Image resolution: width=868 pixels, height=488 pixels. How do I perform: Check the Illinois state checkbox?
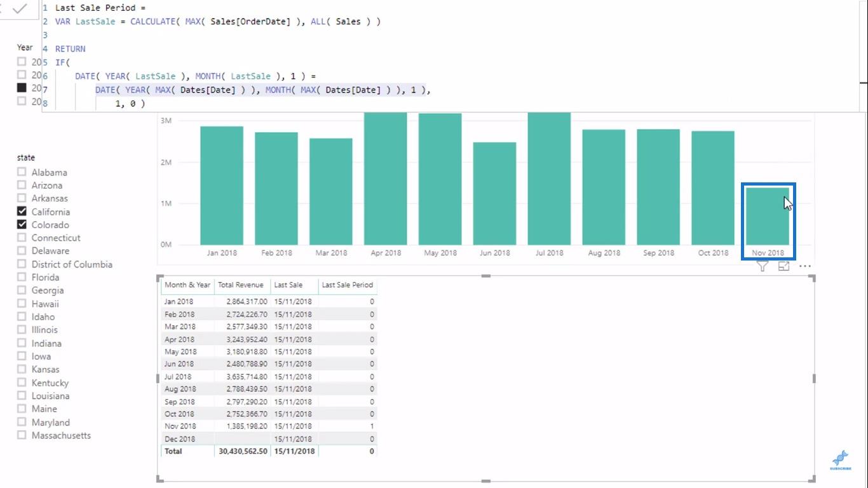[x=22, y=329]
